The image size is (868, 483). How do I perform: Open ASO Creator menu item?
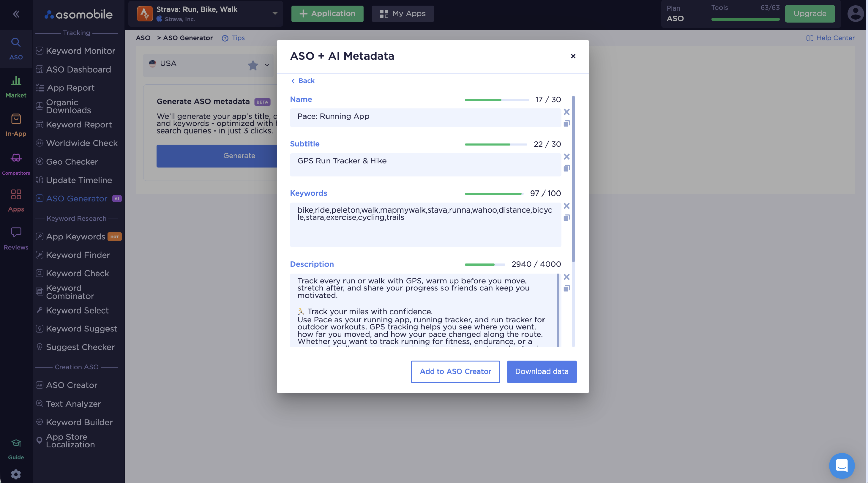coord(67,385)
